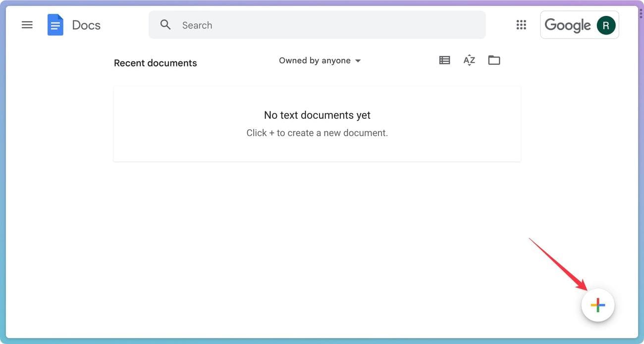Click the "Docs" title text
The height and width of the screenshot is (344, 644).
(86, 25)
